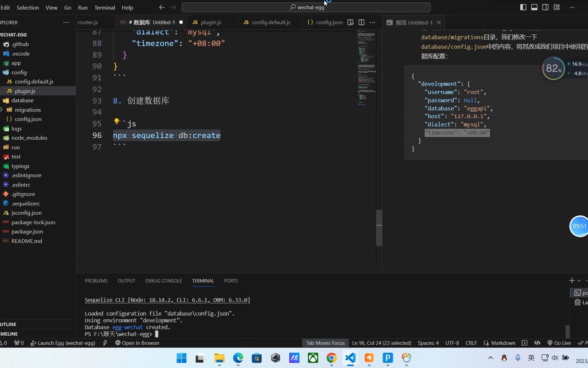Switch to the router.js tab
Image resolution: width=588 pixels, height=368 pixels.
[88, 22]
